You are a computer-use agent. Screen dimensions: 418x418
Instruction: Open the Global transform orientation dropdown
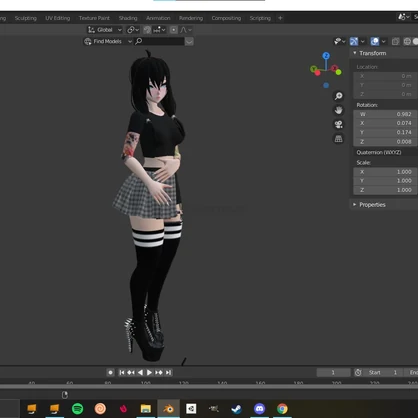point(105,30)
